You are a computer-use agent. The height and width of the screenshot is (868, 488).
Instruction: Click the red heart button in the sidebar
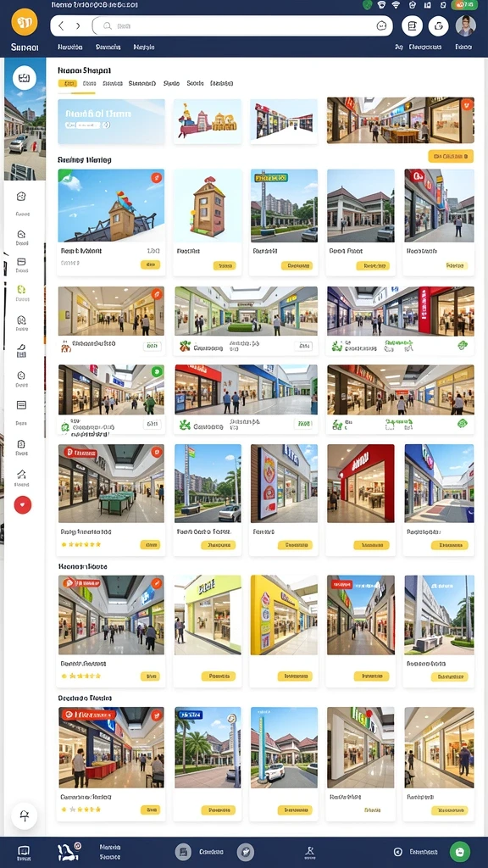tap(23, 505)
